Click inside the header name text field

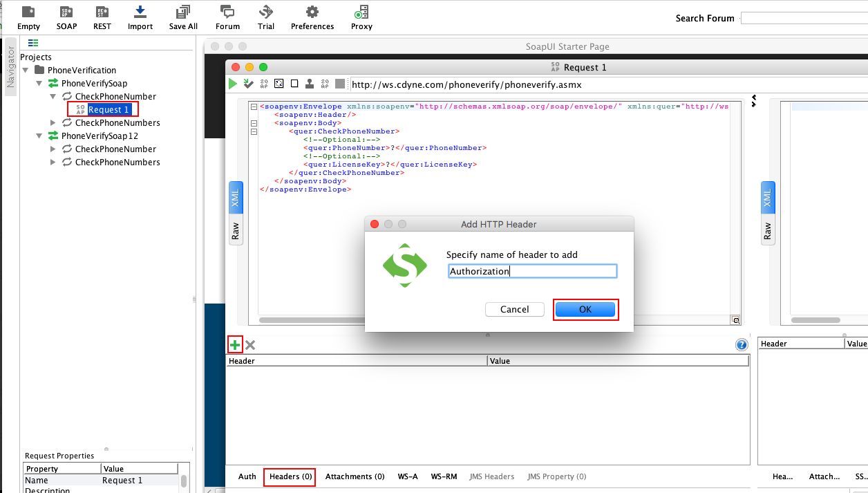532,270
